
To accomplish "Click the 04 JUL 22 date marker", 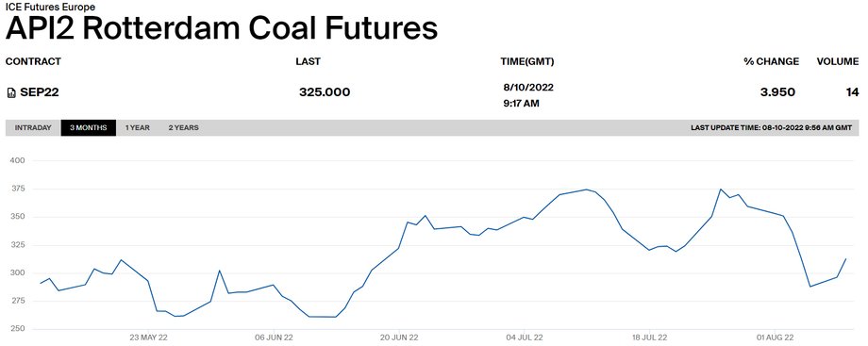I will click(524, 338).
